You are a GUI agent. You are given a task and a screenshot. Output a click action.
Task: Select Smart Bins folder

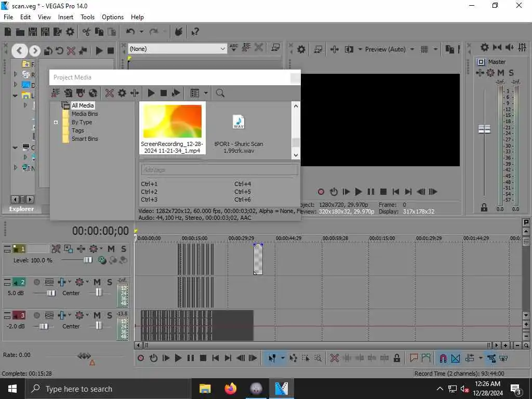tap(85, 139)
